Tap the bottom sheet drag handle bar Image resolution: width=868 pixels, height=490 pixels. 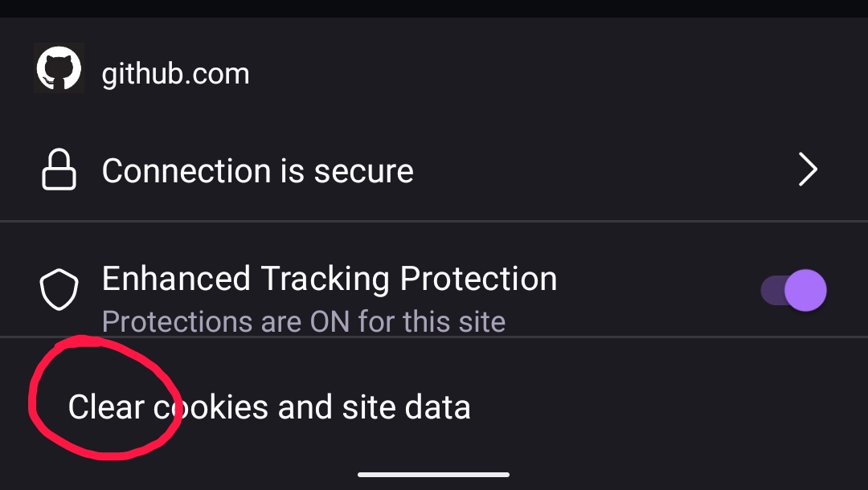tap(434, 475)
